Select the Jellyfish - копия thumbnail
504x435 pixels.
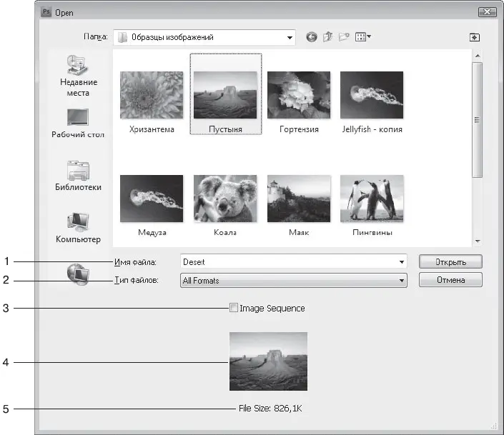point(372,95)
